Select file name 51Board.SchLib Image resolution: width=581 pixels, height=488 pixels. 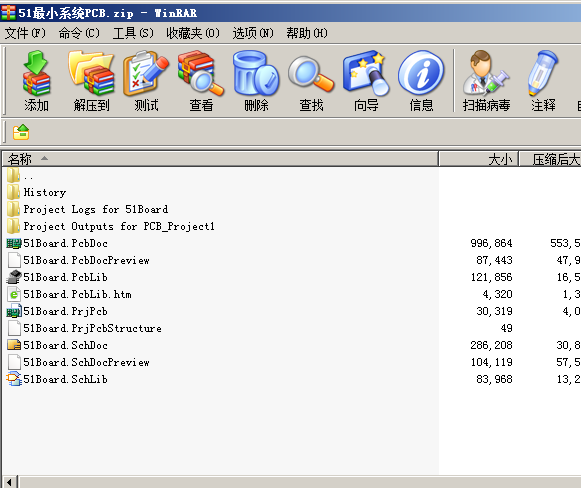[66, 379]
